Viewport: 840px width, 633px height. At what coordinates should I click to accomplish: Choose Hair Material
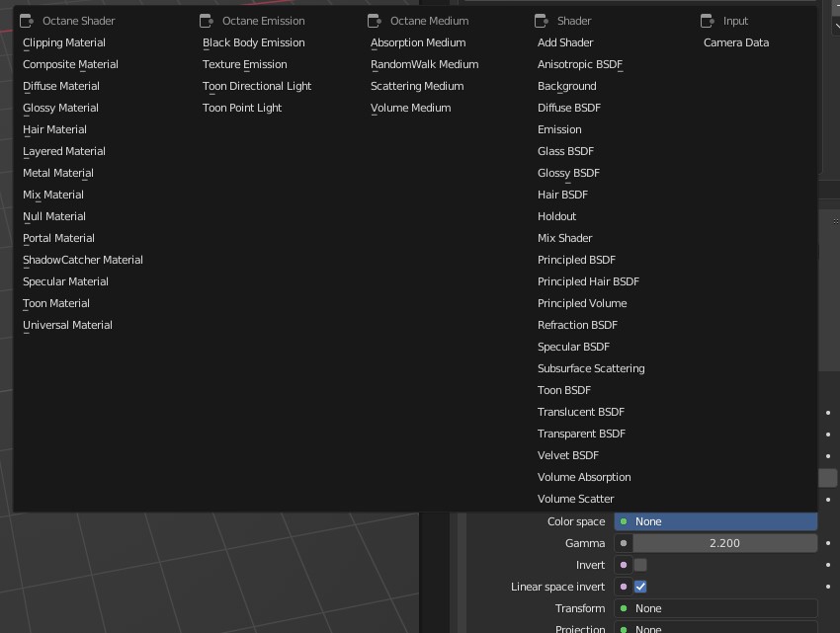(54, 129)
